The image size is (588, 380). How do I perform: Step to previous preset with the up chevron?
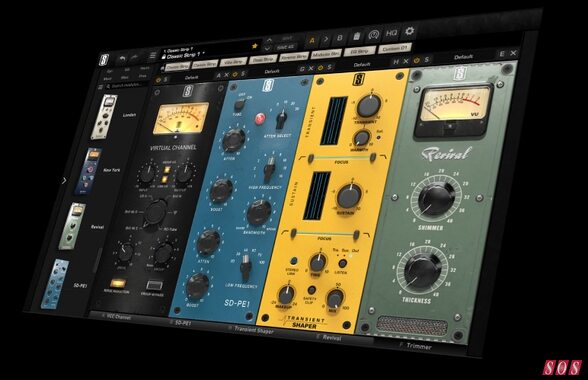pyautogui.click(x=269, y=40)
